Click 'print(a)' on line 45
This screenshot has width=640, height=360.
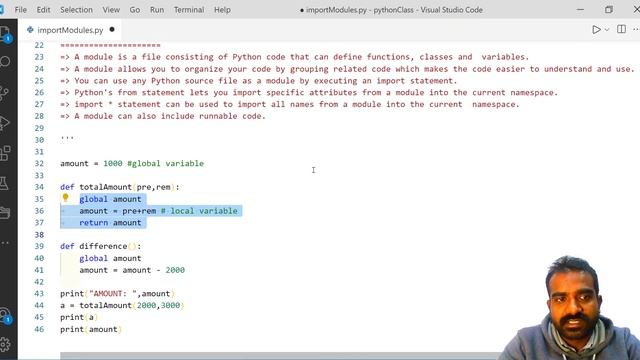[79, 317]
